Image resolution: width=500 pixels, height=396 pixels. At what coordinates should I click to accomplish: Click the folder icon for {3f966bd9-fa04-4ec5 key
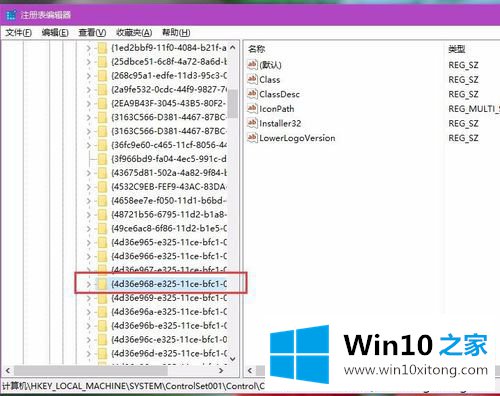click(x=102, y=159)
